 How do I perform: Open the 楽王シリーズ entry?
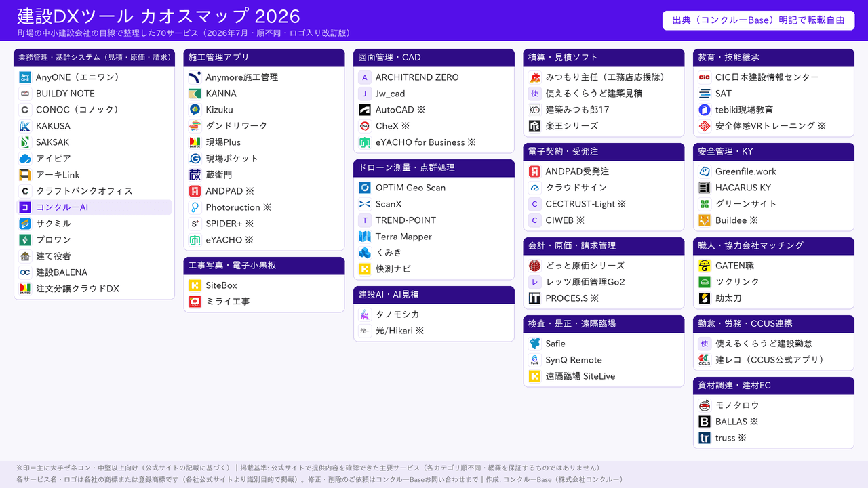604,126
